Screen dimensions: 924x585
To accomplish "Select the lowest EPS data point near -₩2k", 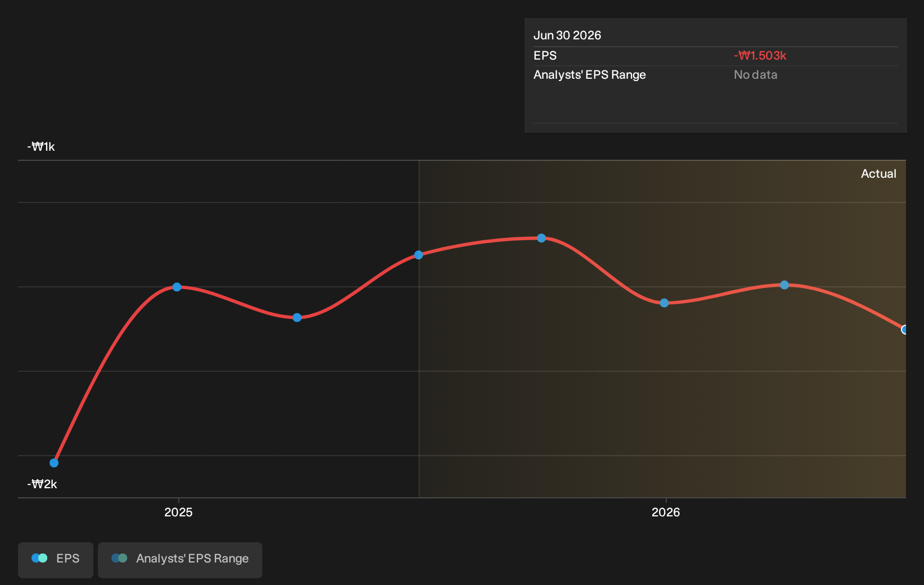I will point(54,463).
